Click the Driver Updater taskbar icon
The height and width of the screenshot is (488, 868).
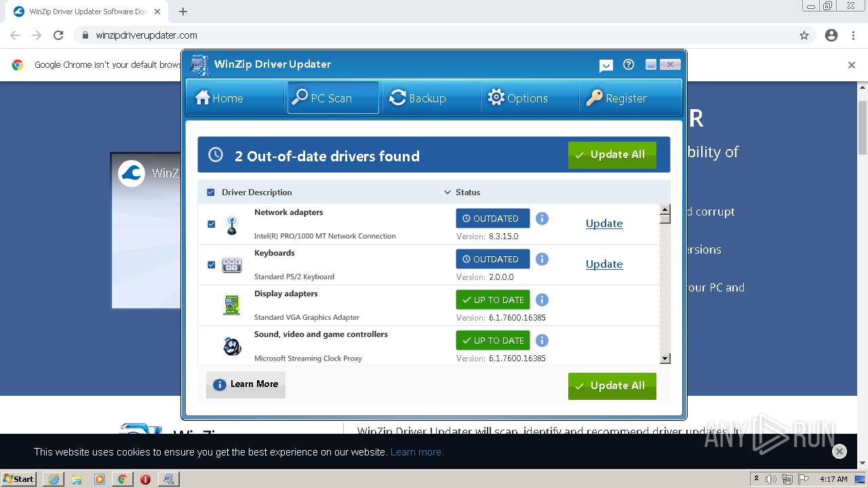pyautogui.click(x=168, y=479)
